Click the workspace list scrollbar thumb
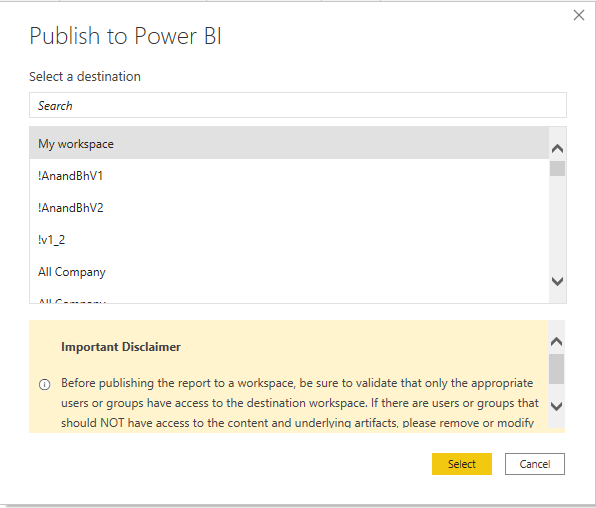 click(x=557, y=168)
